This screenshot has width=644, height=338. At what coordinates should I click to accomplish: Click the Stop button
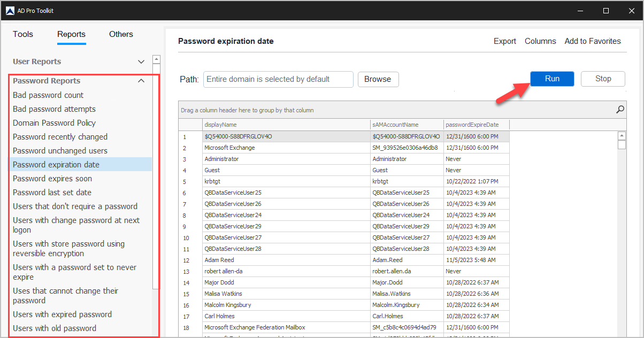click(x=602, y=78)
